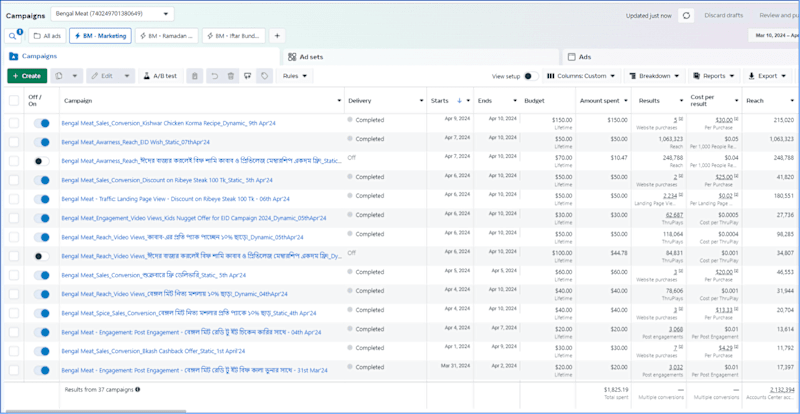Viewport: 800px width, 414px height.
Task: Expand the duplicate button dropdown arrow
Action: coord(74,76)
